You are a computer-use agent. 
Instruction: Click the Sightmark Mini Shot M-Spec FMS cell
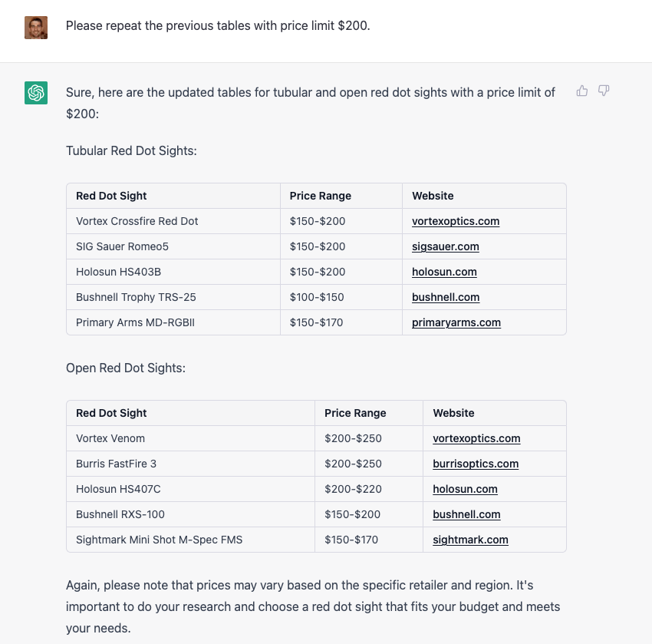click(x=190, y=540)
